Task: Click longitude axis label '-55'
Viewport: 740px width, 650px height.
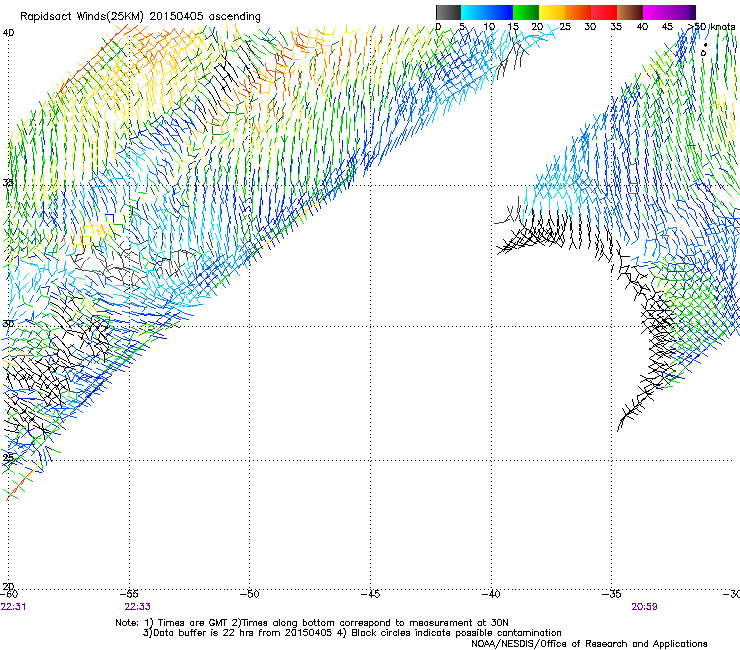Action: pyautogui.click(x=129, y=594)
